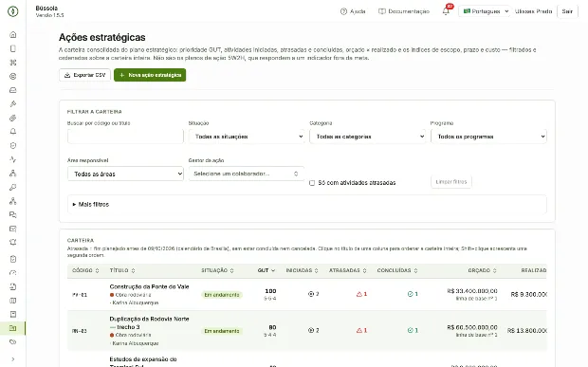Viewport: 588px width, 367px height.
Task: Expand the sidebar with the bottom chevron
Action: 12,359
